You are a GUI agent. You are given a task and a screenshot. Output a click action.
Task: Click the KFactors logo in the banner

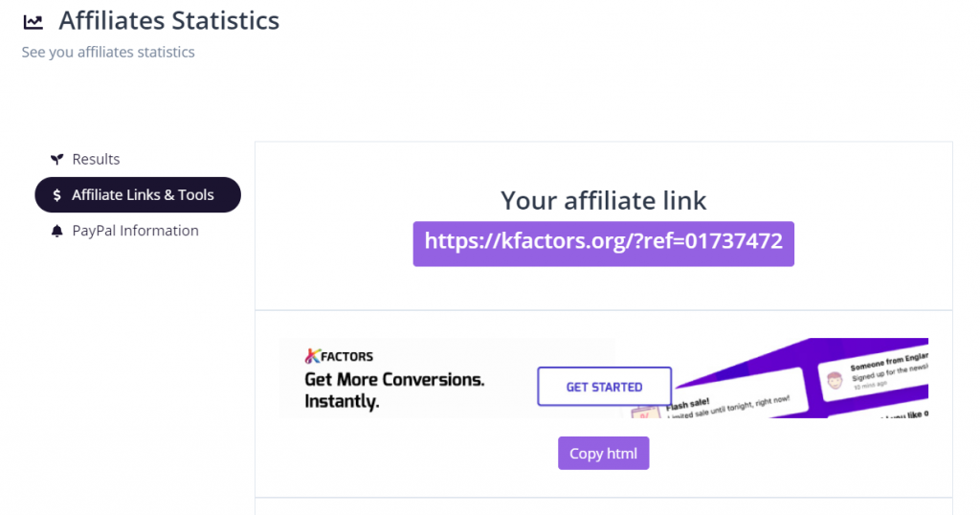[339, 356]
